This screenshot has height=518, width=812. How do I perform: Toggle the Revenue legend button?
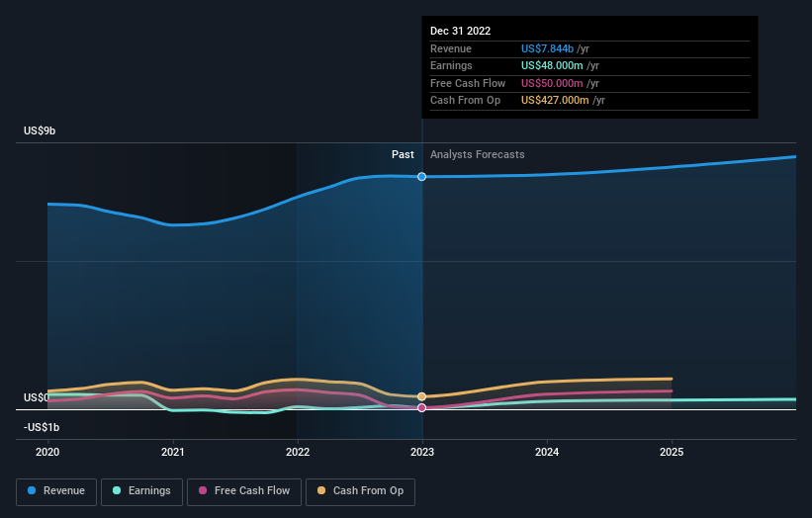point(56,491)
